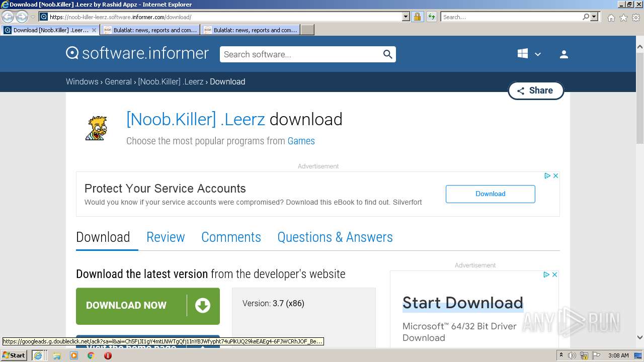Click the Noob.Killer Leerz program thumbnail
The height and width of the screenshot is (362, 644).
point(96,128)
